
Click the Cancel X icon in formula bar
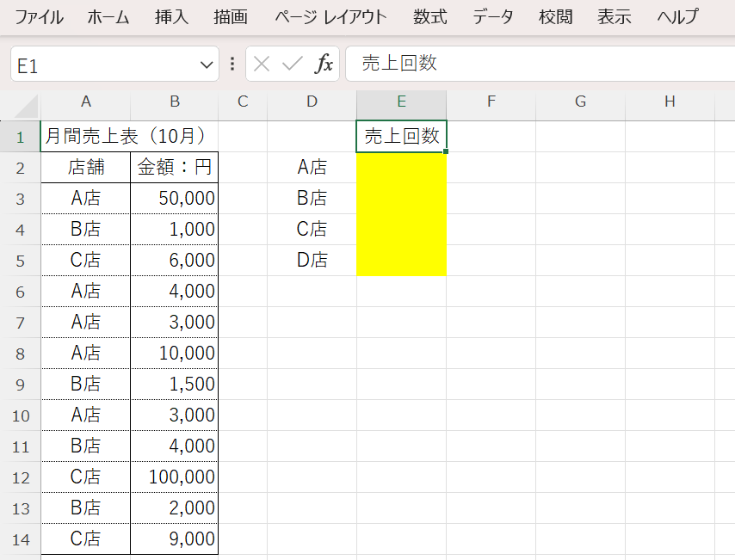[262, 65]
